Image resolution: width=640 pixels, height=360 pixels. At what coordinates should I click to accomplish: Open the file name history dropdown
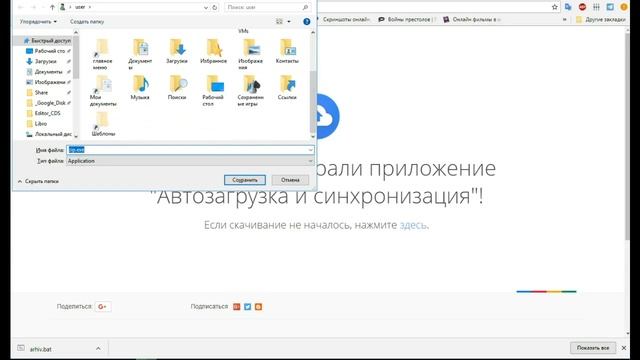310,150
